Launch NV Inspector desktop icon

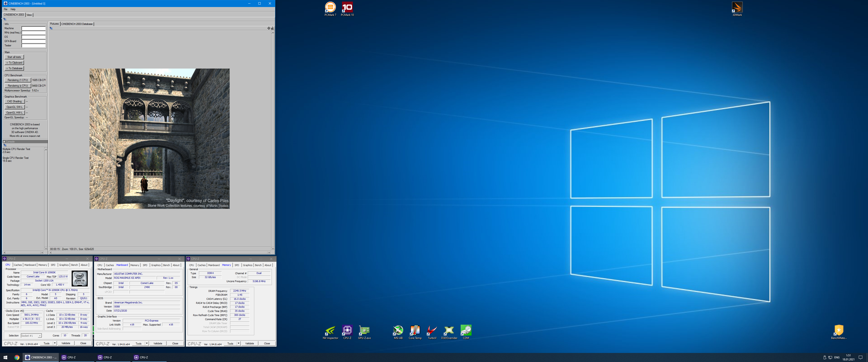tap(330, 332)
